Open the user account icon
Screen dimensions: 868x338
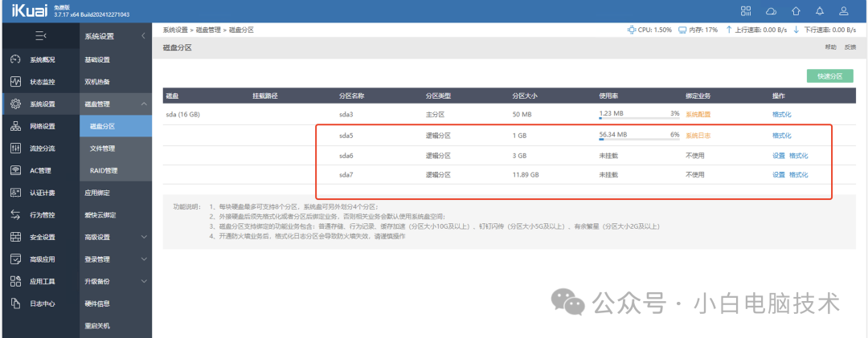844,11
